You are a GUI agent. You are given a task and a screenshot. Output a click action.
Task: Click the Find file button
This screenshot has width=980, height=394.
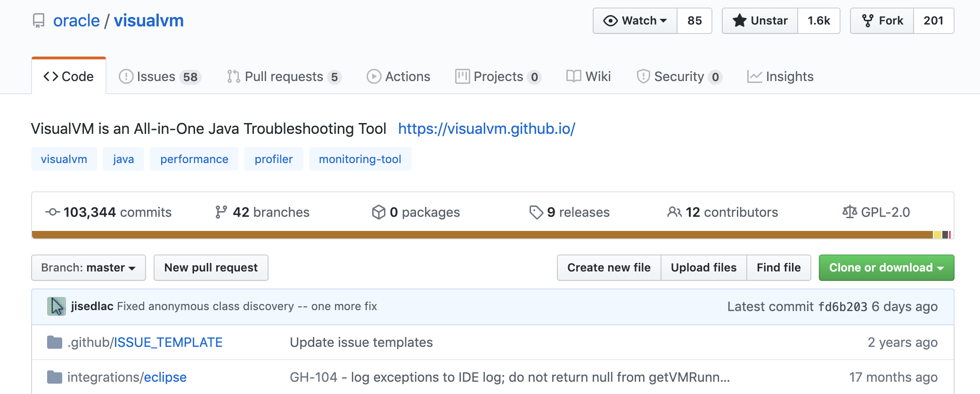(x=779, y=268)
